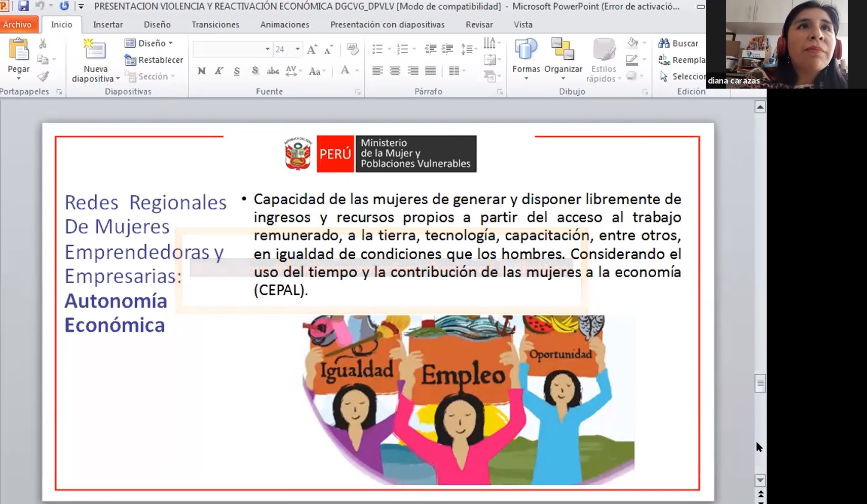The image size is (867, 504).
Task: Click the clear formatting eraser icon
Action: point(352,49)
